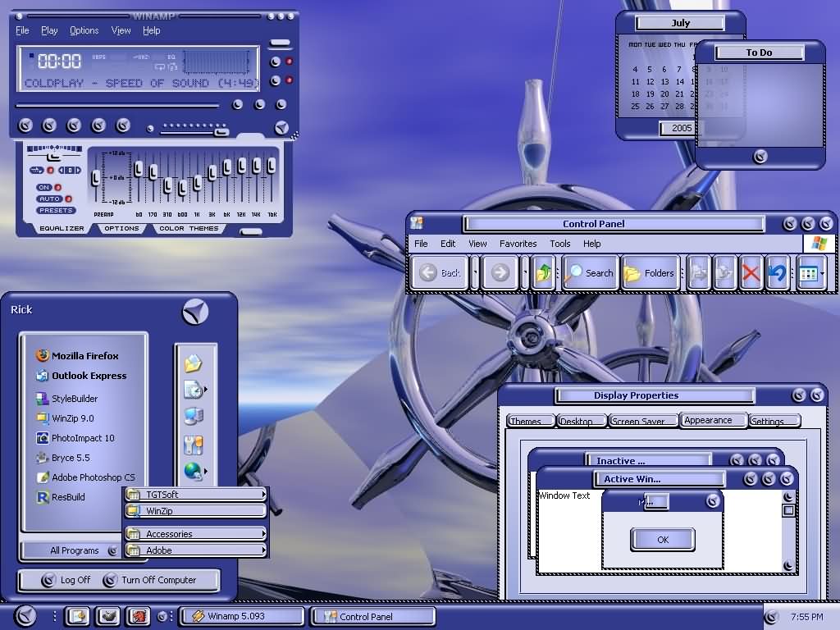Click the round button at bottom of To Do
Viewport: 840px width, 630px height.
(x=760, y=157)
